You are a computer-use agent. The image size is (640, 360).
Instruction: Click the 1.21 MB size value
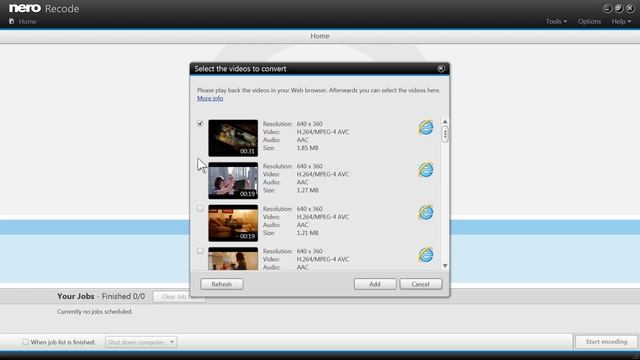307,233
